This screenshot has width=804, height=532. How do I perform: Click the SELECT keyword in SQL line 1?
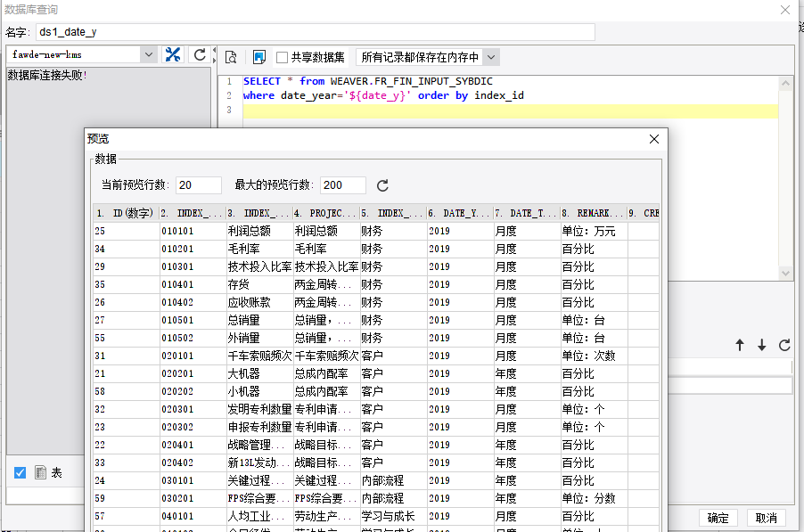click(x=262, y=81)
